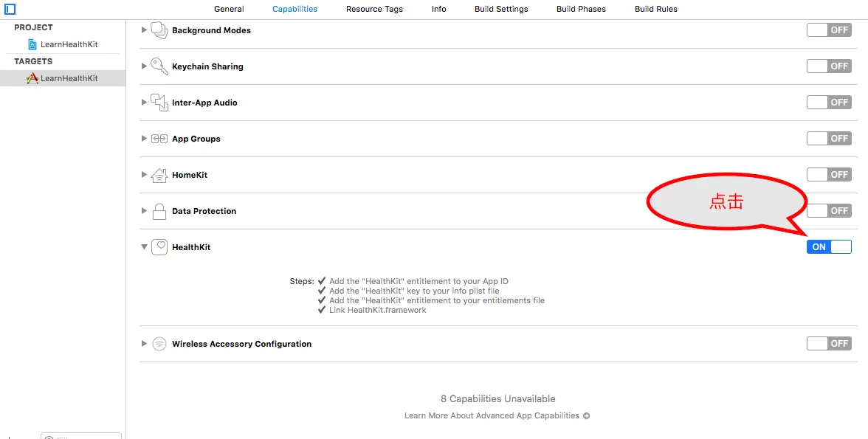Enable the Inter-App Audio switch
Viewport: 868px width, 439px height.
click(x=829, y=102)
